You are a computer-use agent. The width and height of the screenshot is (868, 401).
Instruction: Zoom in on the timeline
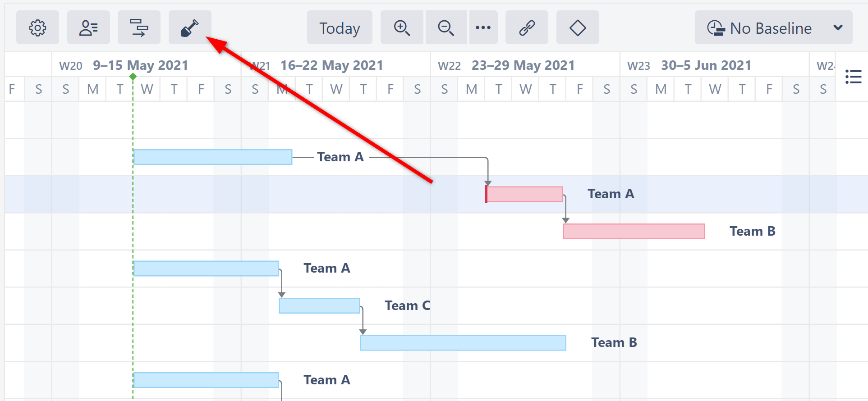coord(401,28)
